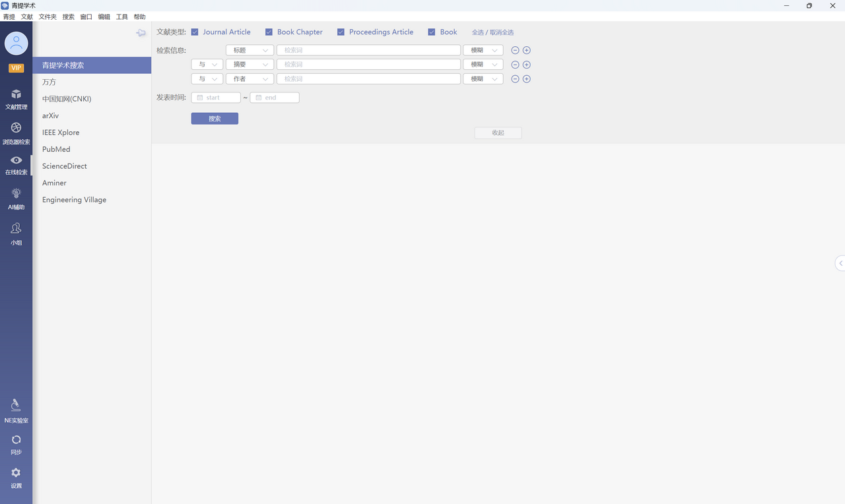
Task: Click the 搜索 button to run the search
Action: coord(215,118)
